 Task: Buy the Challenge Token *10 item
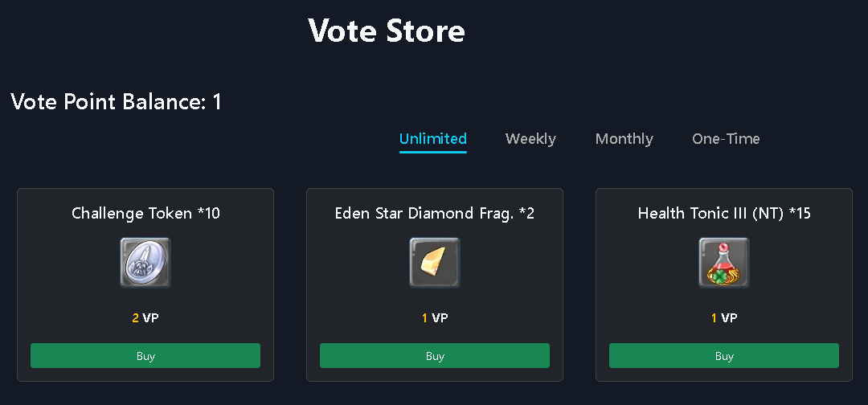(145, 356)
